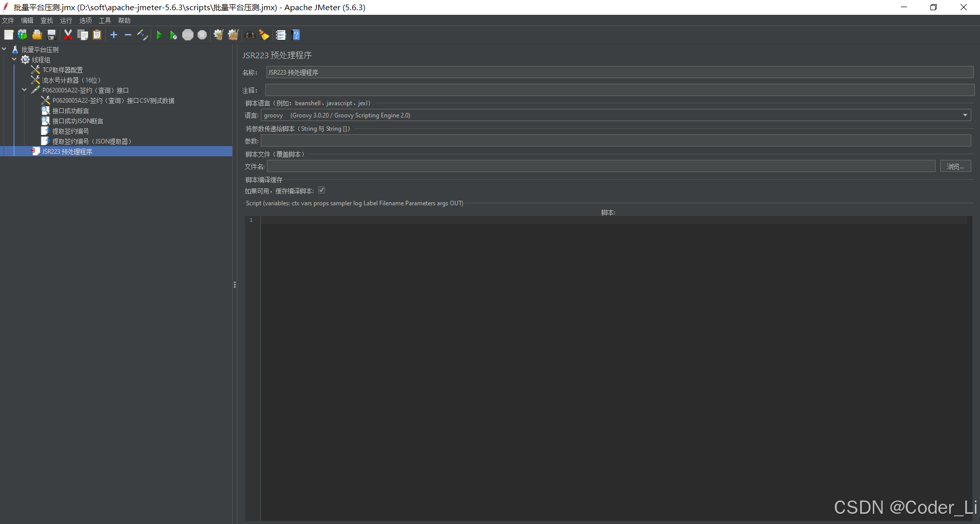The height and width of the screenshot is (524, 980).
Task: Open the 编辑 menu
Action: [x=27, y=20]
